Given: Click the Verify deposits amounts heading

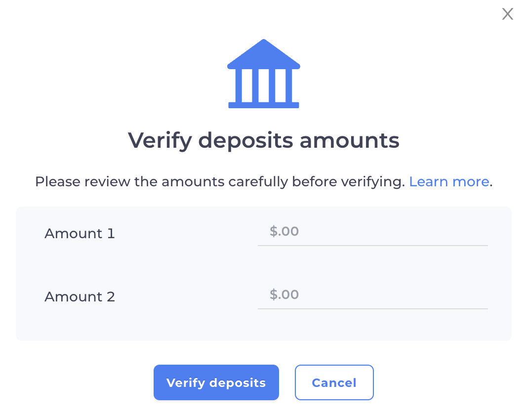Looking at the screenshot, I should 263,140.
